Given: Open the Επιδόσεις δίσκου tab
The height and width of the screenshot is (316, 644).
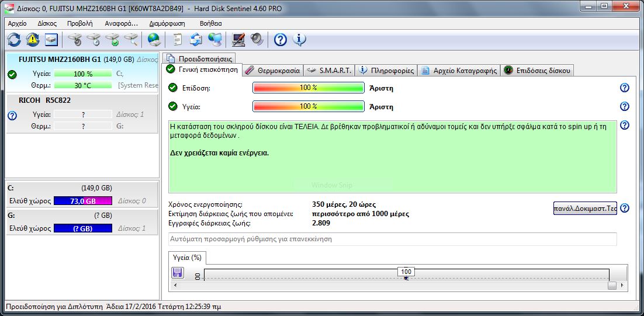Looking at the screenshot, I should click(537, 71).
